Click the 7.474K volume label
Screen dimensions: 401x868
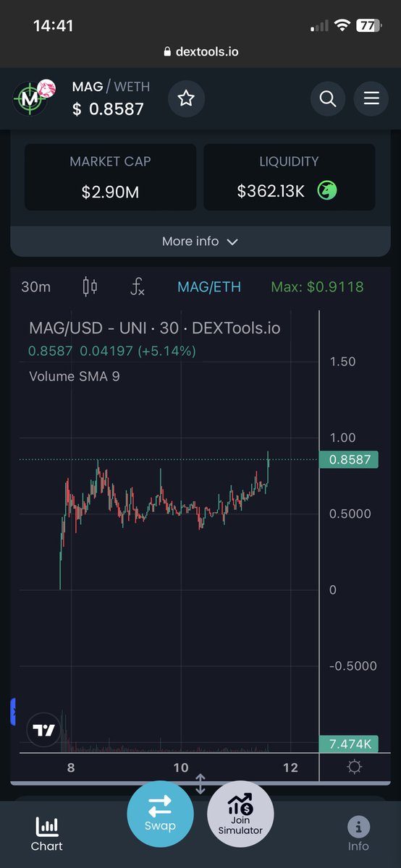tap(349, 744)
